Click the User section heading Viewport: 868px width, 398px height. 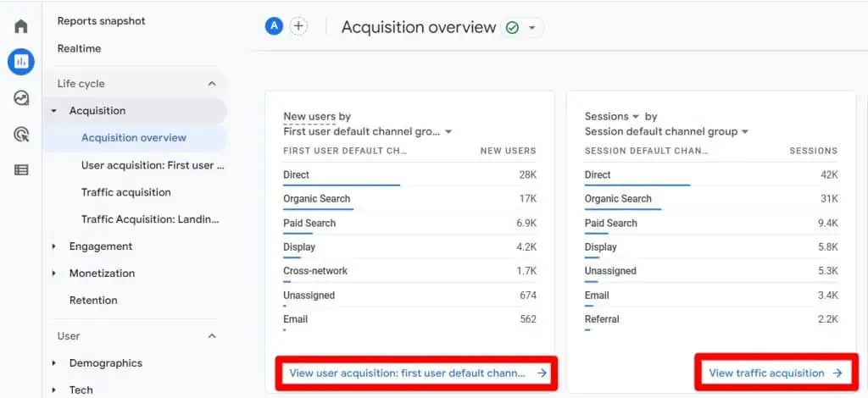(69, 335)
